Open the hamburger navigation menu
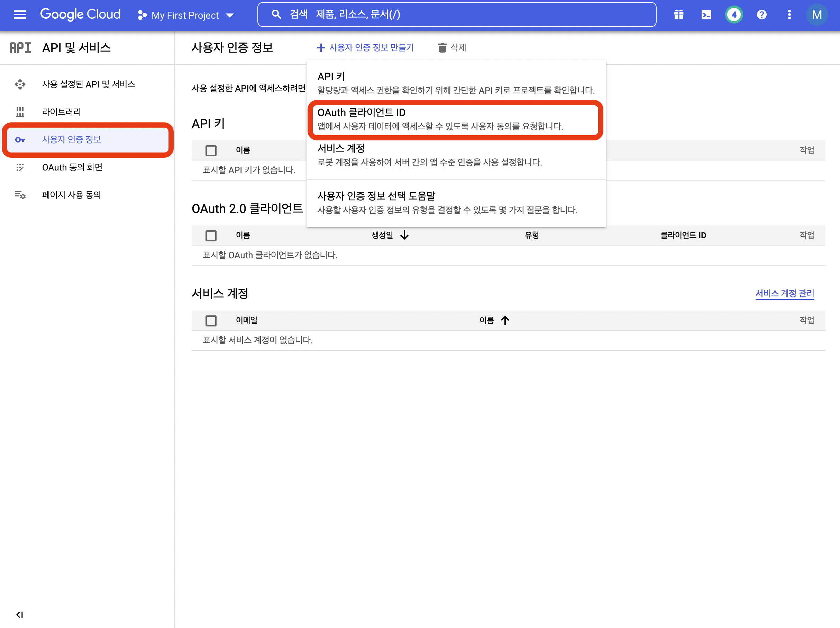The height and width of the screenshot is (628, 840). [x=20, y=15]
